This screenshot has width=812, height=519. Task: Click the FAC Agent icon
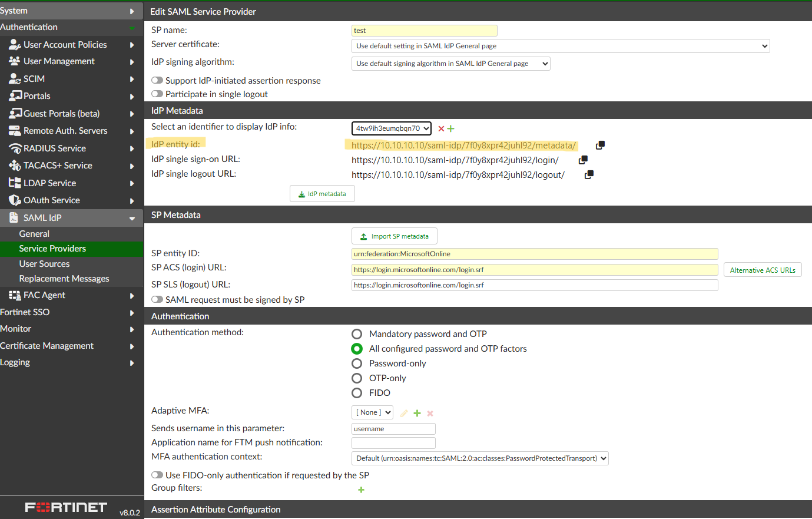click(15, 295)
